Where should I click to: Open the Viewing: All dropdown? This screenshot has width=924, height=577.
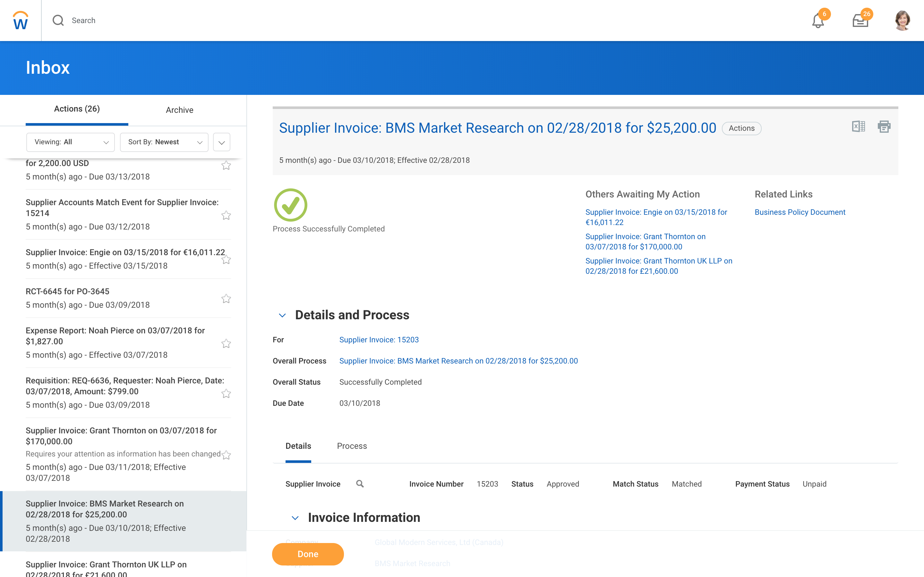[70, 142]
